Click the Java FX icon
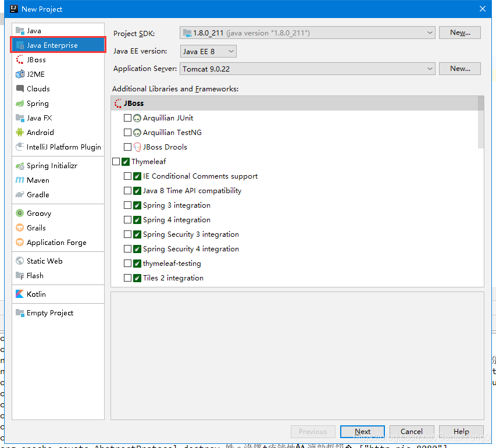 [x=20, y=118]
